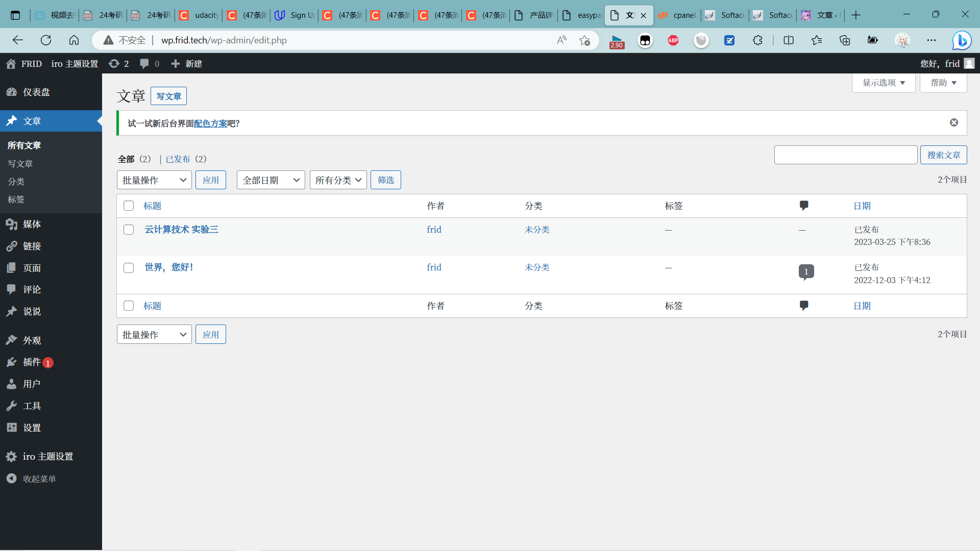
Task: Check the box for 云计算技术 实验三
Action: [129, 230]
